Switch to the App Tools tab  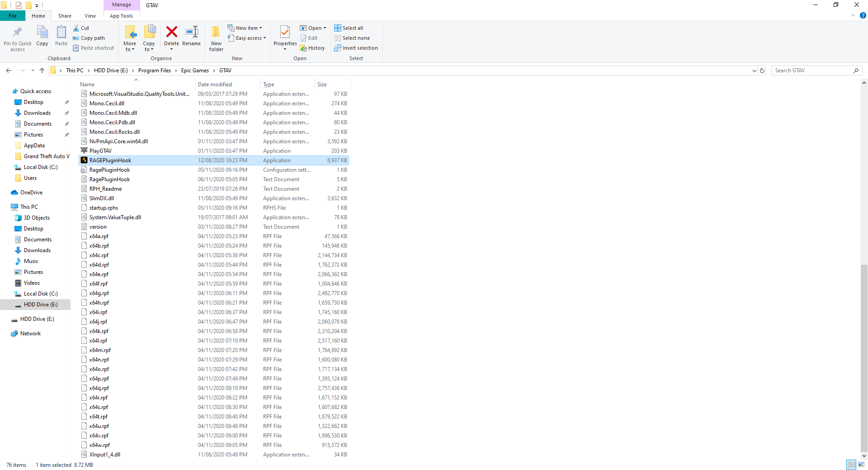coord(121,16)
